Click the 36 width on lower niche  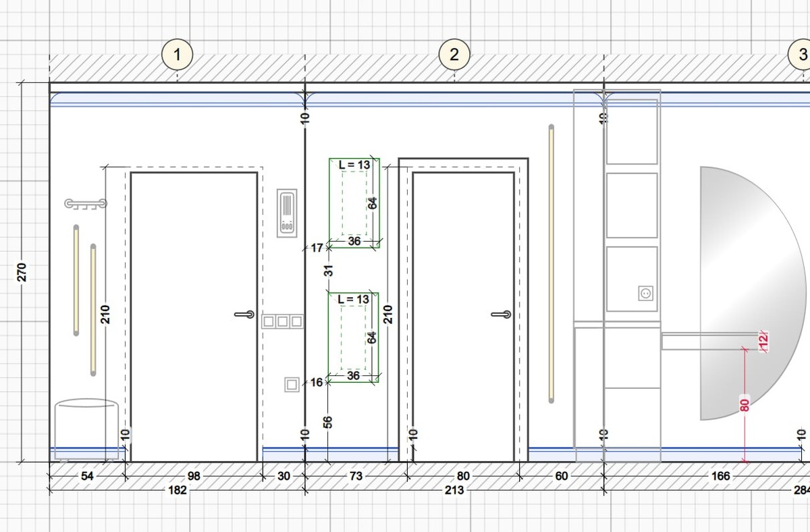[x=354, y=375]
